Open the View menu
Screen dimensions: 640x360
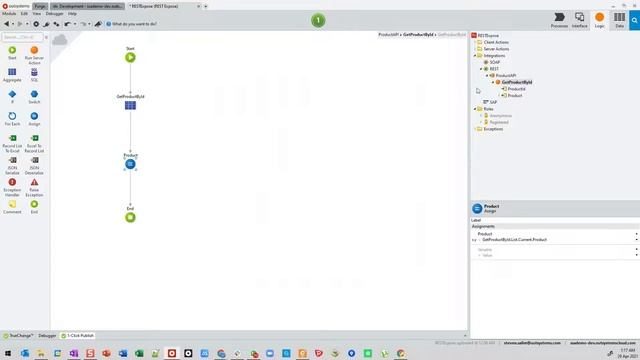click(x=37, y=14)
